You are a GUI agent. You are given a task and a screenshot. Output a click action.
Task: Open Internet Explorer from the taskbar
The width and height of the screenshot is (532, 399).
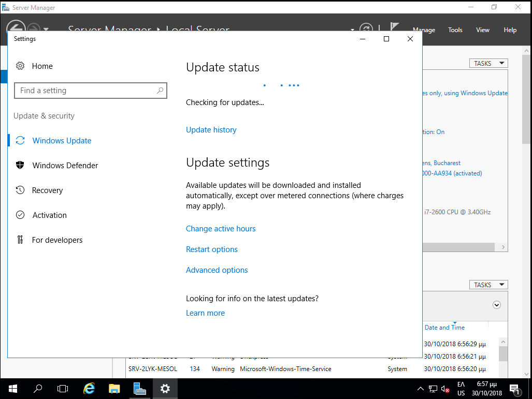[89, 388]
